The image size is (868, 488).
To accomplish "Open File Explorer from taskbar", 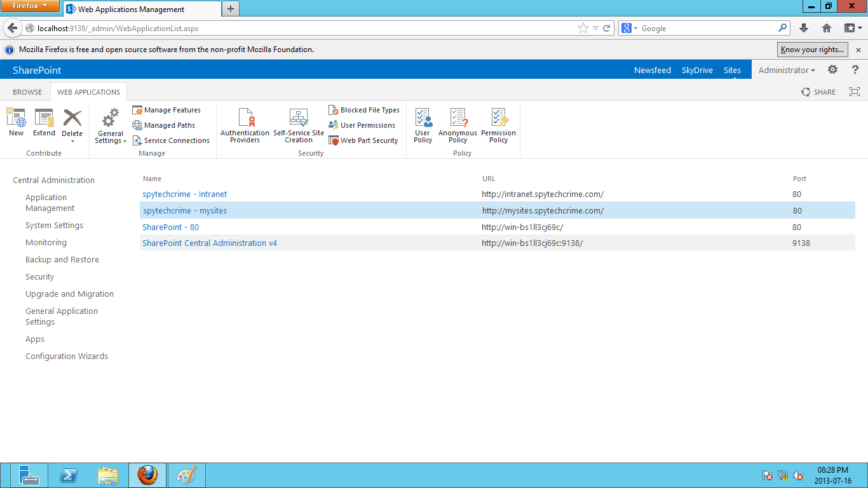I will coord(108,475).
